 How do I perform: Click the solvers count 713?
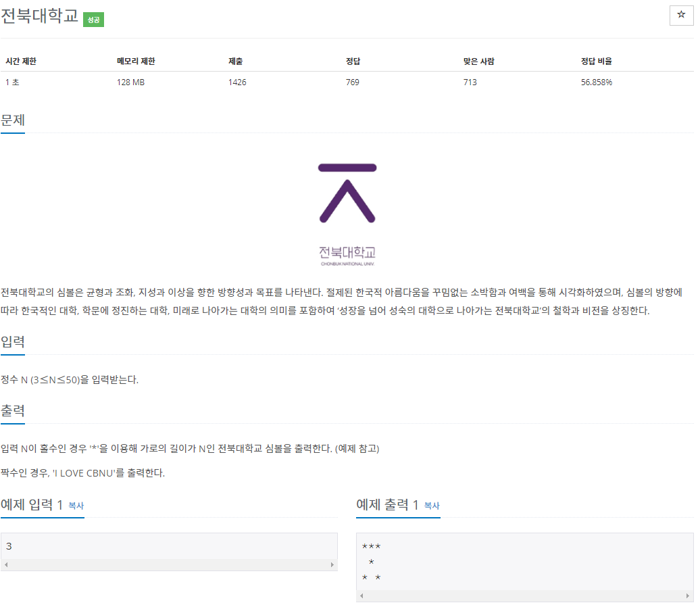pos(470,82)
